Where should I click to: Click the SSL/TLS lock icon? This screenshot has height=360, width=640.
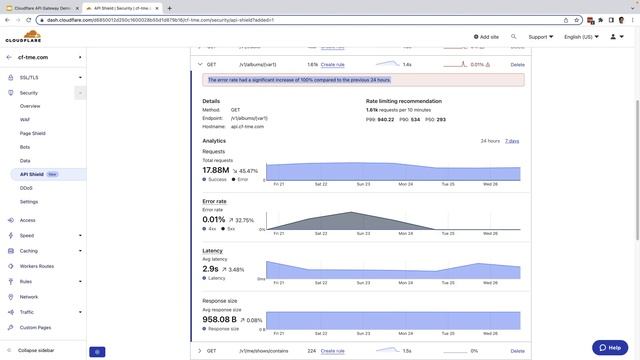[11, 78]
